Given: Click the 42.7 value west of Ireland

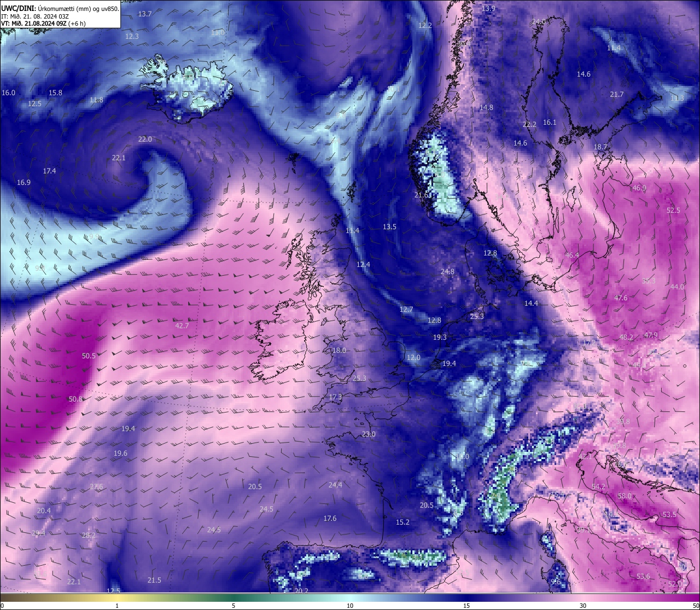Looking at the screenshot, I should pyautogui.click(x=182, y=325).
